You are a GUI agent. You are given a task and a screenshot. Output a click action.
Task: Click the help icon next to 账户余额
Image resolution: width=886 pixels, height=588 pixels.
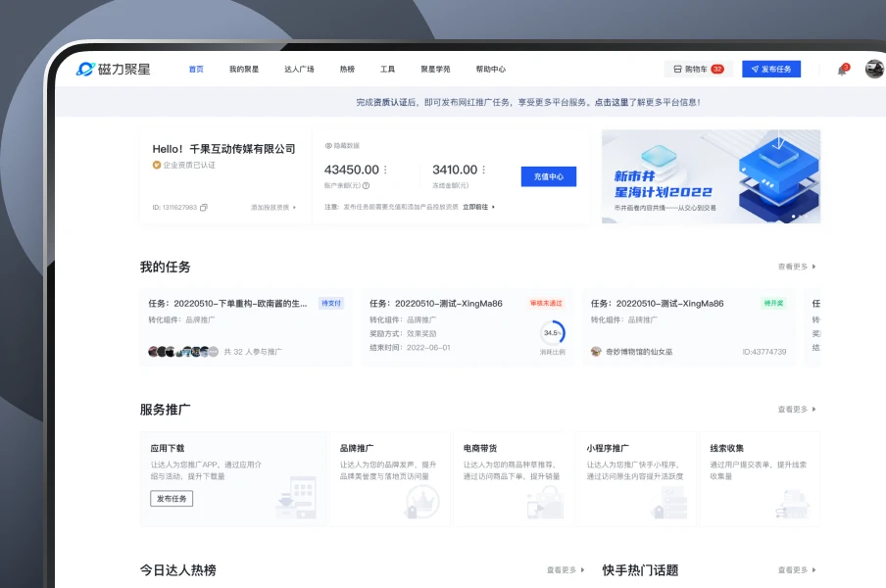tap(367, 185)
